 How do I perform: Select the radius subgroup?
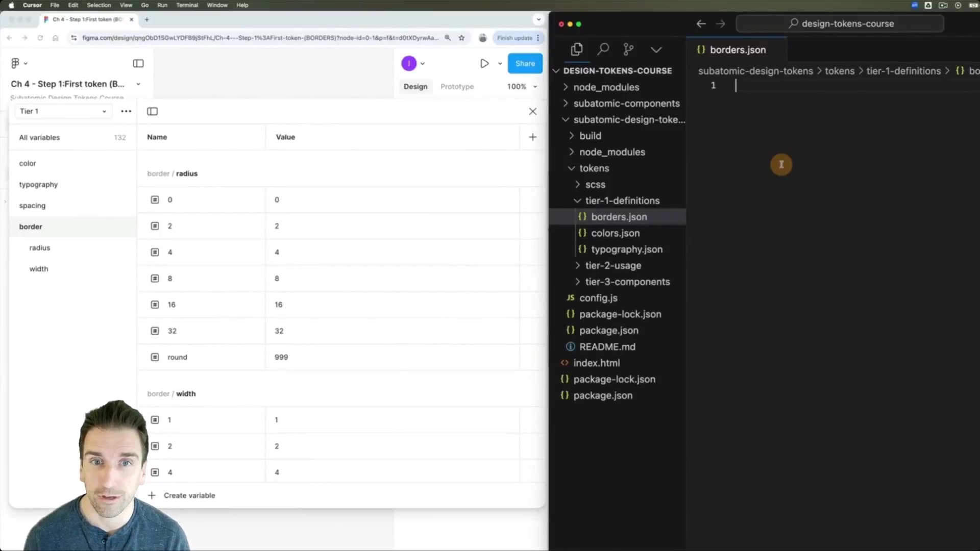[72, 248]
